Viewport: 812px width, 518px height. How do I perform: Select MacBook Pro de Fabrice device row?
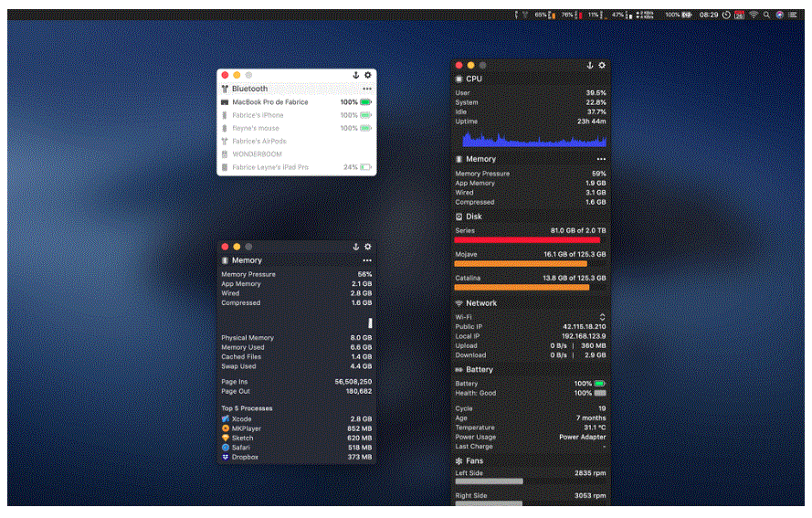point(296,102)
